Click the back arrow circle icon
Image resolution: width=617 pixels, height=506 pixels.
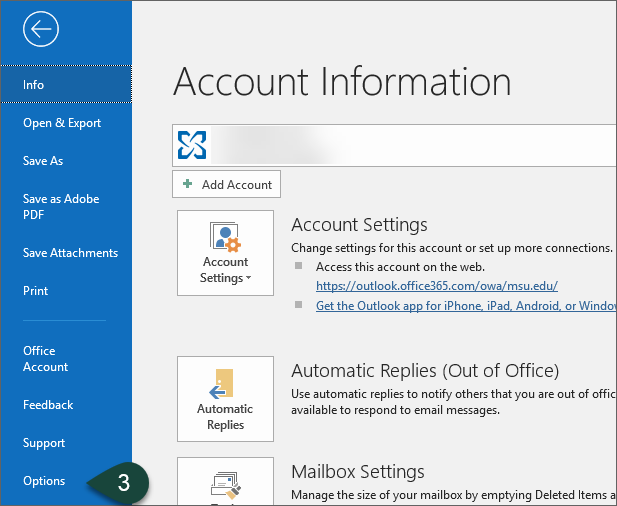(40, 30)
